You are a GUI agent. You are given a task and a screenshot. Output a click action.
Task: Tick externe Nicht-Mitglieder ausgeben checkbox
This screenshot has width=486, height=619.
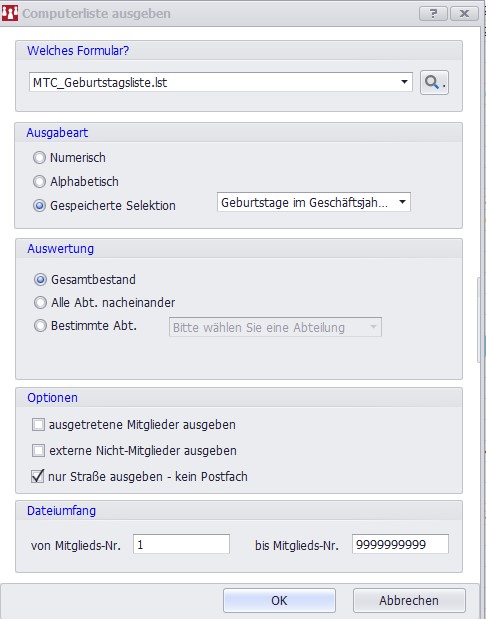38,450
